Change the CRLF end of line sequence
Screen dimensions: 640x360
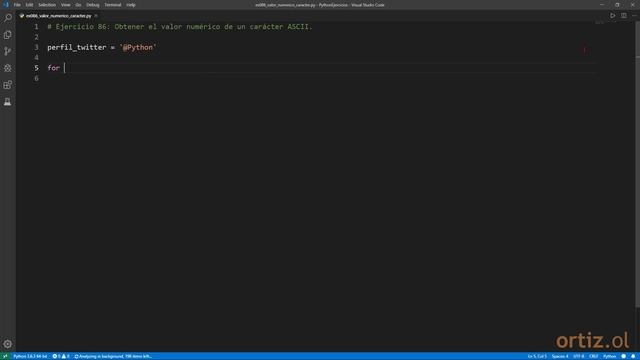pos(593,356)
